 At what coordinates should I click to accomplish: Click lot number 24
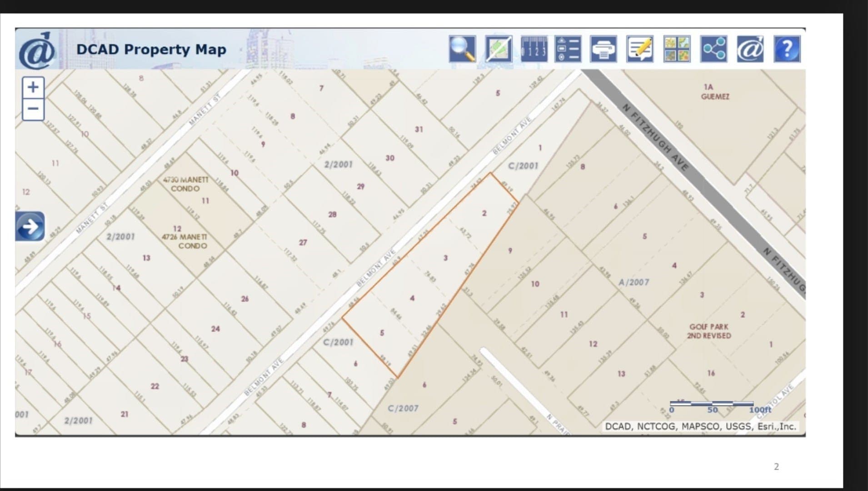pos(215,329)
